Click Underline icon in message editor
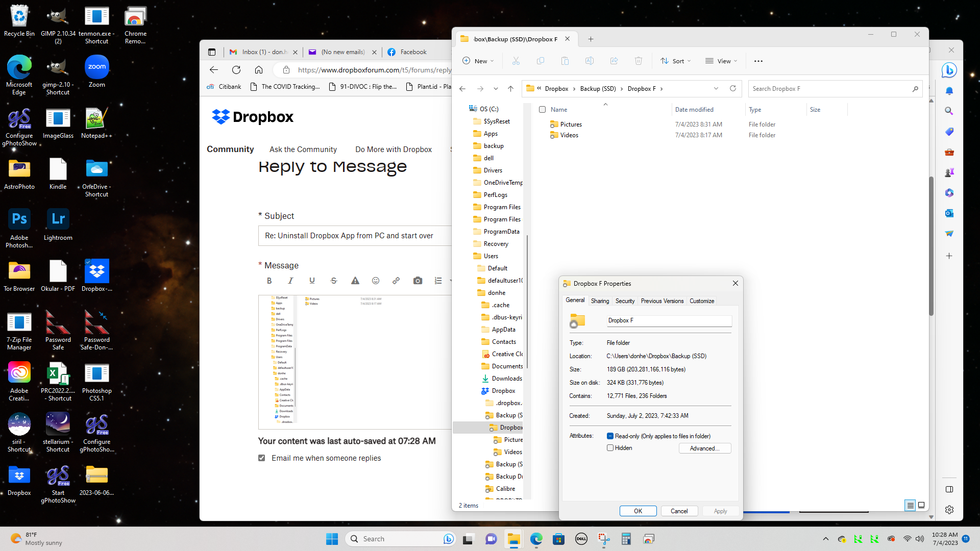Screen dimensions: 980x551 pyautogui.click(x=312, y=281)
